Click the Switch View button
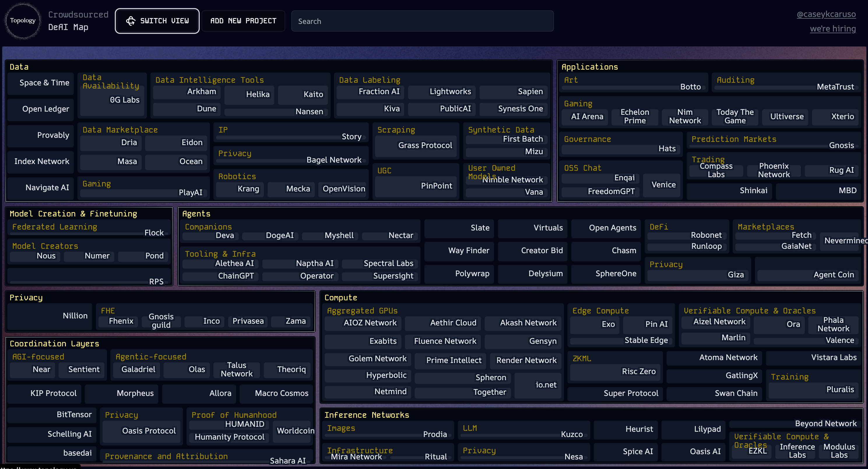This screenshot has height=469, width=868. (x=157, y=21)
